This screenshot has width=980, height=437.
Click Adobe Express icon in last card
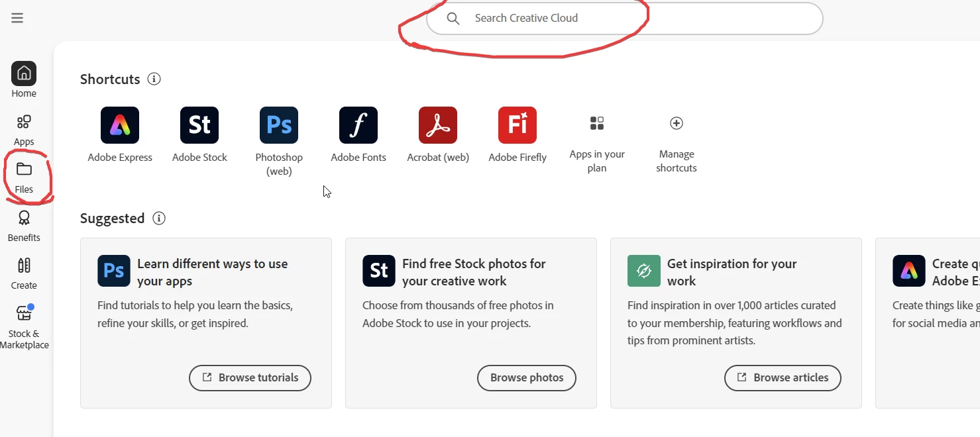(909, 271)
